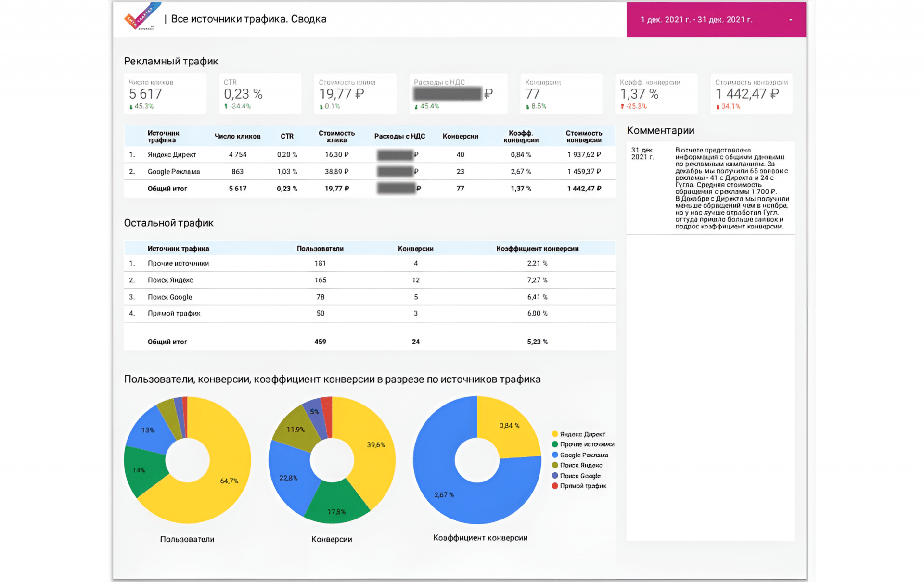Select the Поиск Яндекс row
The height and width of the screenshot is (582, 924).
tap(170, 280)
